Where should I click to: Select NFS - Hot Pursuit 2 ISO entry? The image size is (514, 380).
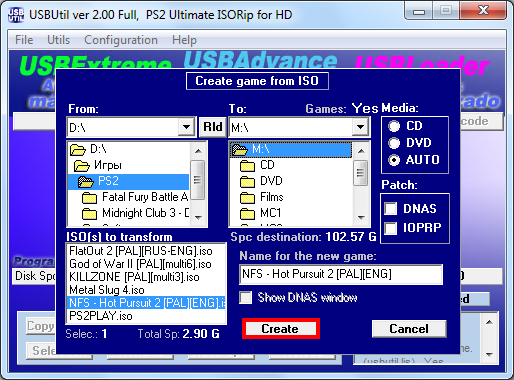click(x=146, y=303)
